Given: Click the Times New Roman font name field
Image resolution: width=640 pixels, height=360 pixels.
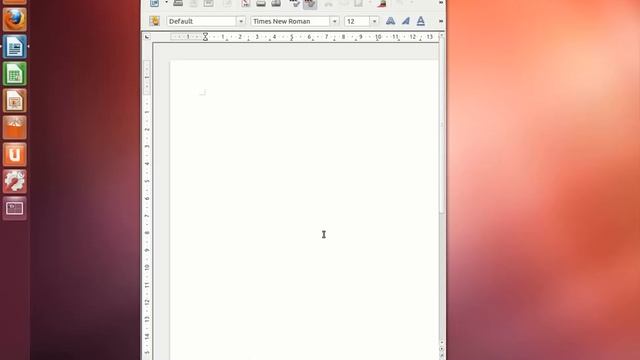Looking at the screenshot, I should (x=290, y=21).
